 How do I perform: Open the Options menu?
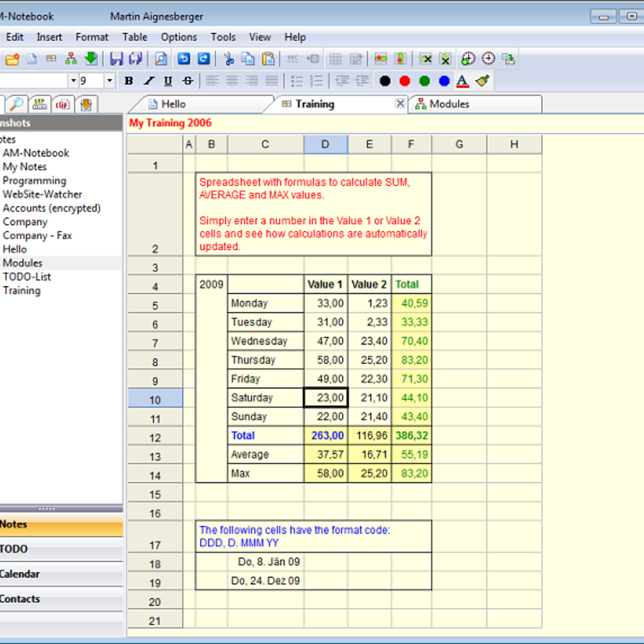pyautogui.click(x=179, y=37)
